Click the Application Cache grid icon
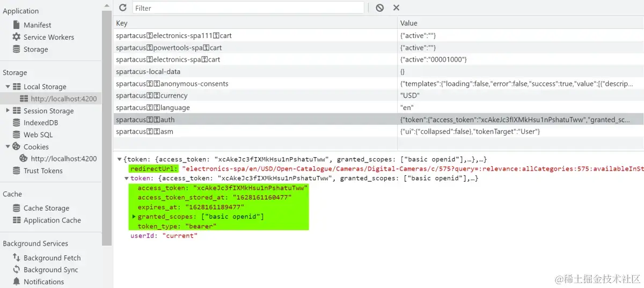644x288 pixels. (17, 220)
